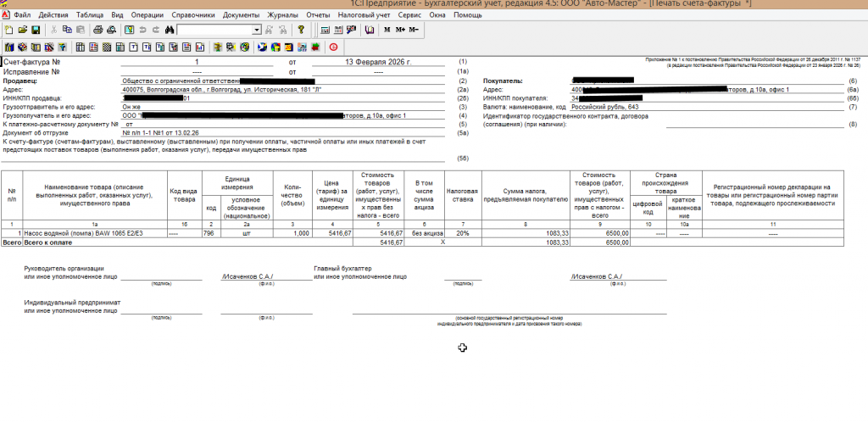Click the first icon of second toolbar
868x423 pixels.
pos(9,47)
